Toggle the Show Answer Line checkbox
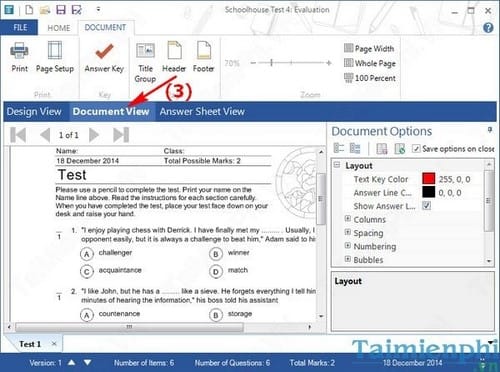This screenshot has width=500, height=372. [x=426, y=205]
